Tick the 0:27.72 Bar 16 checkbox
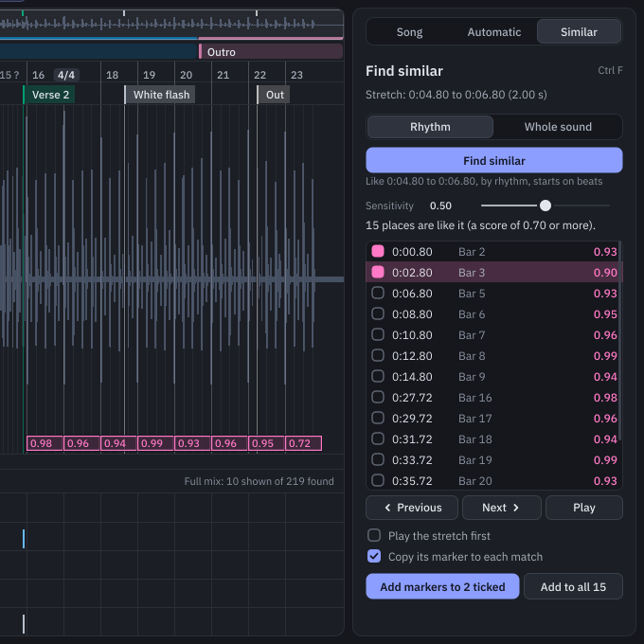 click(378, 397)
